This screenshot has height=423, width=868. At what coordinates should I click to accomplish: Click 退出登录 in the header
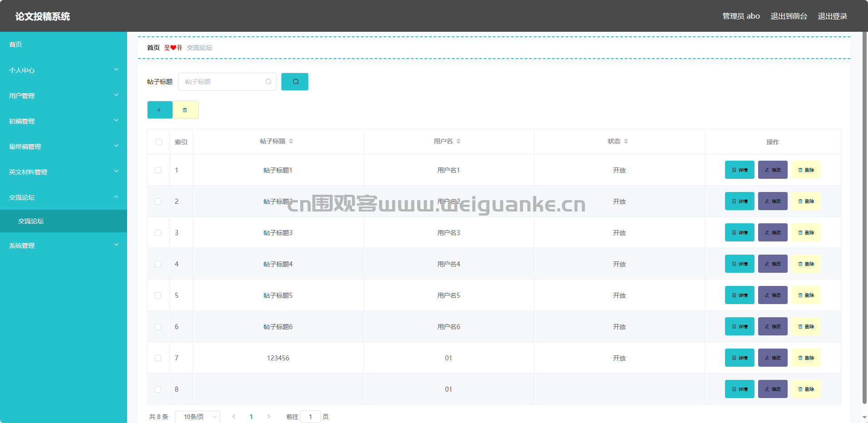coord(832,16)
